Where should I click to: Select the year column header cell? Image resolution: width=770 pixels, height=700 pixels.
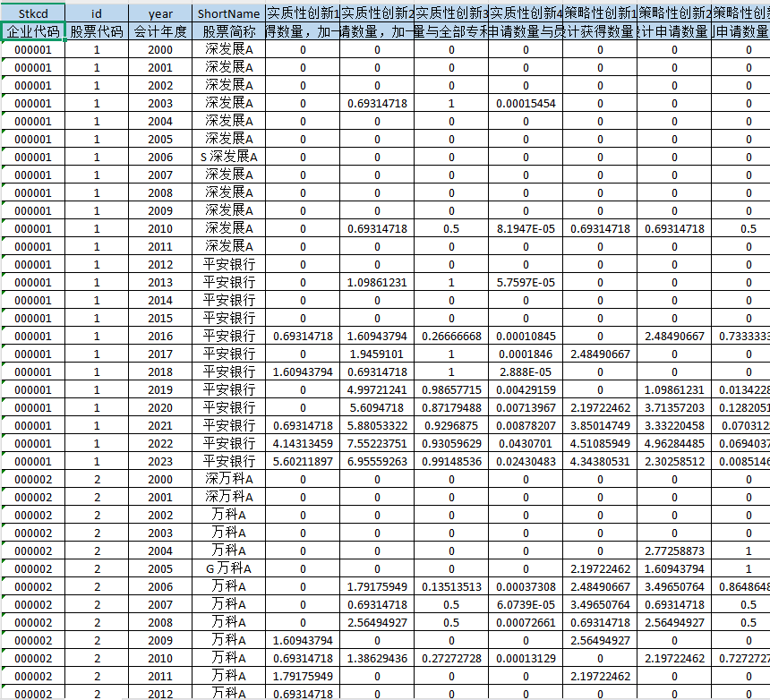(160, 13)
